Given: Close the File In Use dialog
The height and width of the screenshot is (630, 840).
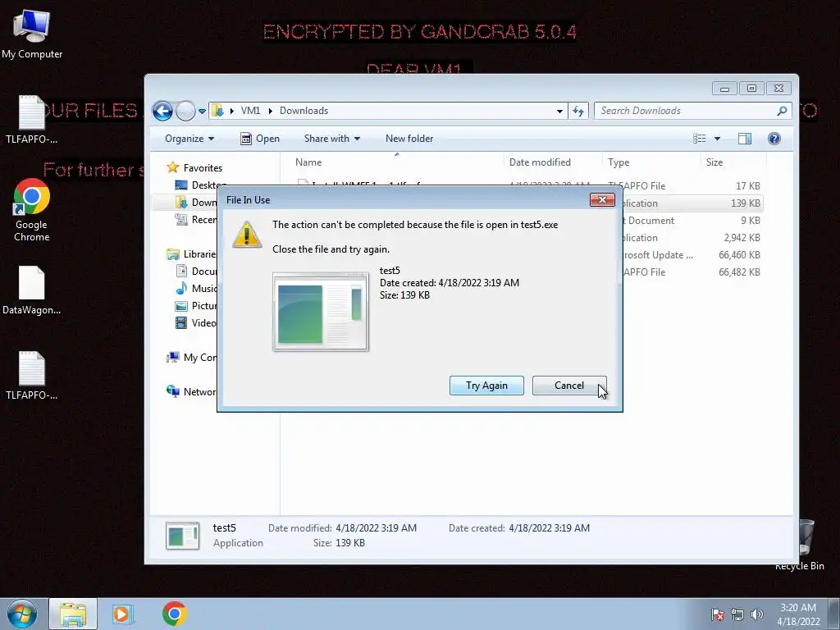Looking at the screenshot, I should click(602, 200).
